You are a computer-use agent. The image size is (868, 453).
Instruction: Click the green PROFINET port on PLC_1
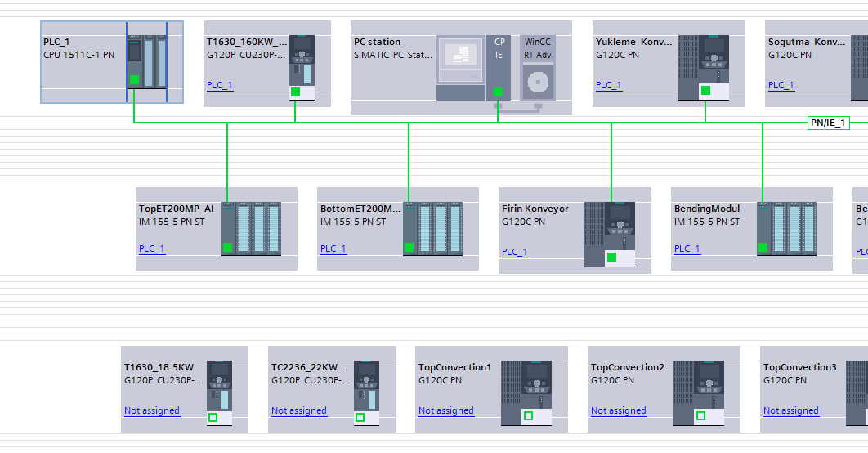pyautogui.click(x=134, y=80)
